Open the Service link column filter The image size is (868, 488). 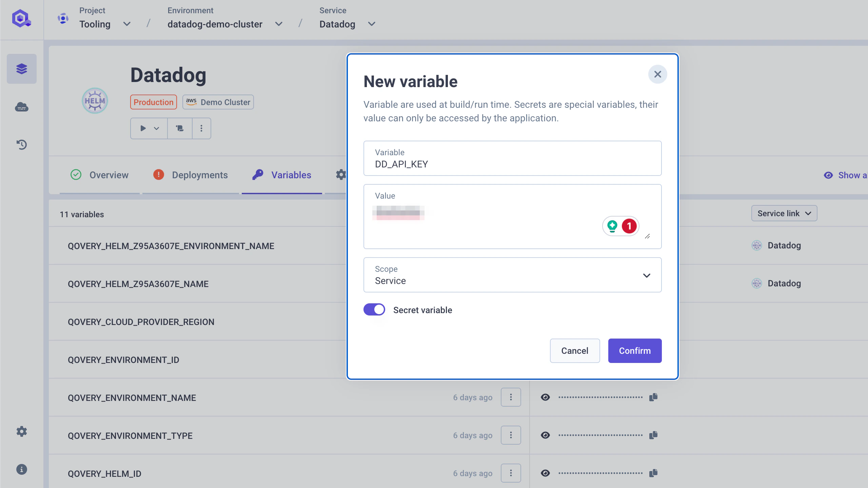pyautogui.click(x=784, y=213)
